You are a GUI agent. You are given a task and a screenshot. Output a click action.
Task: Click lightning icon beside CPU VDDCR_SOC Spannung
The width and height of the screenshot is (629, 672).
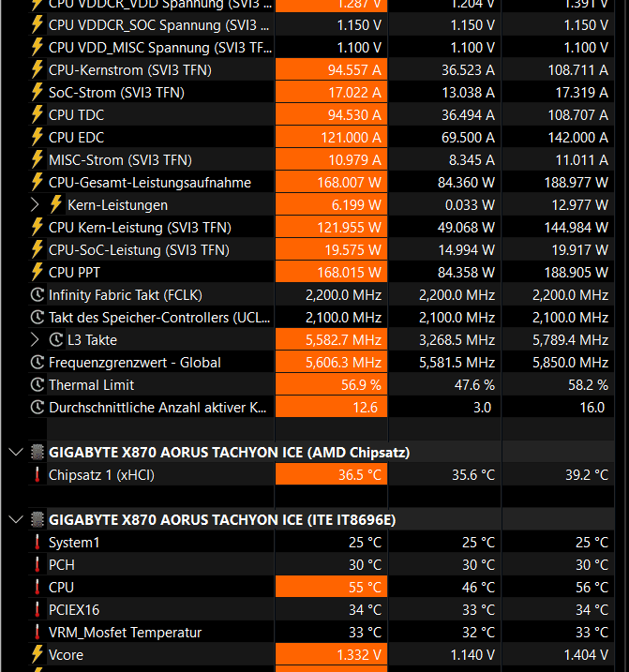(x=37, y=24)
